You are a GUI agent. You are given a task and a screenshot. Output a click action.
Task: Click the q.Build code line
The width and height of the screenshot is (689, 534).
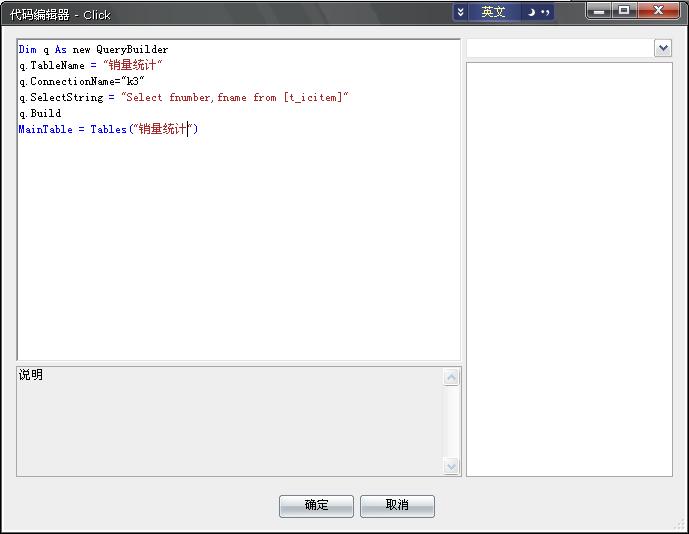coord(40,113)
